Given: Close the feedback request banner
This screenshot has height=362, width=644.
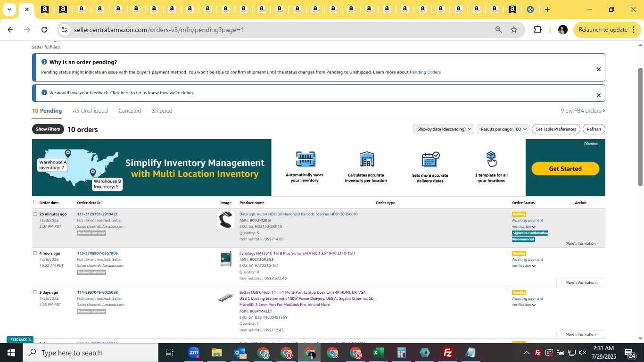Looking at the screenshot, I should coord(599,95).
